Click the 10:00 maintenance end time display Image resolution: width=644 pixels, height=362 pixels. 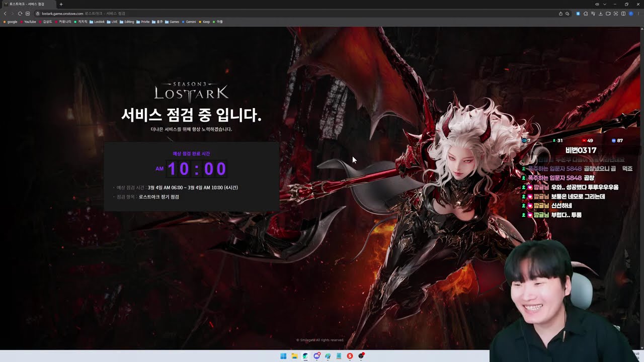pyautogui.click(x=197, y=169)
